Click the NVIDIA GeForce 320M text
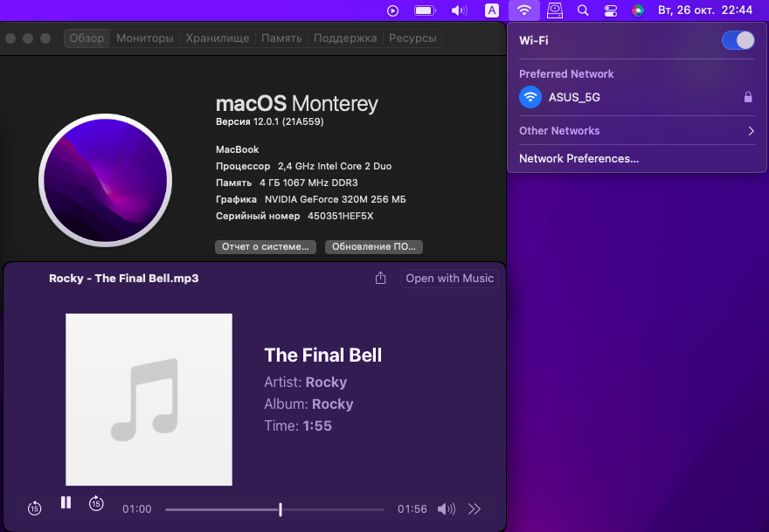The image size is (769, 532). point(335,199)
